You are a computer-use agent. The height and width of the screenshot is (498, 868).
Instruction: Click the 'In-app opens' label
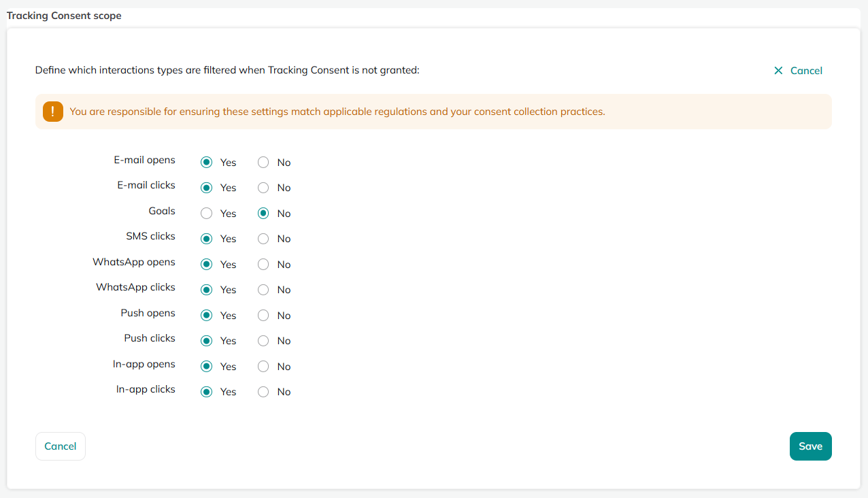click(144, 364)
